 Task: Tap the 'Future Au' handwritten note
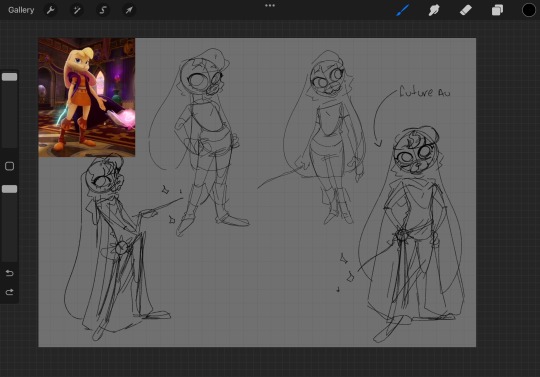coord(425,92)
